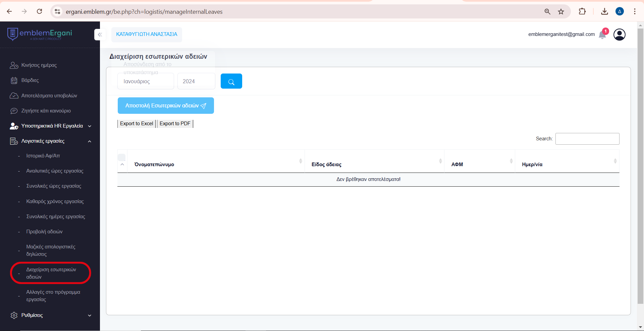The image size is (644, 331).
Task: Click the emblemErgani logo
Action: [x=40, y=34]
